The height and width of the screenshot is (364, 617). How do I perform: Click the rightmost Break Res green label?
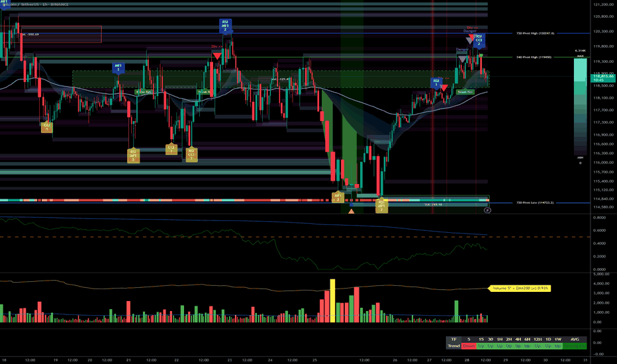click(465, 92)
